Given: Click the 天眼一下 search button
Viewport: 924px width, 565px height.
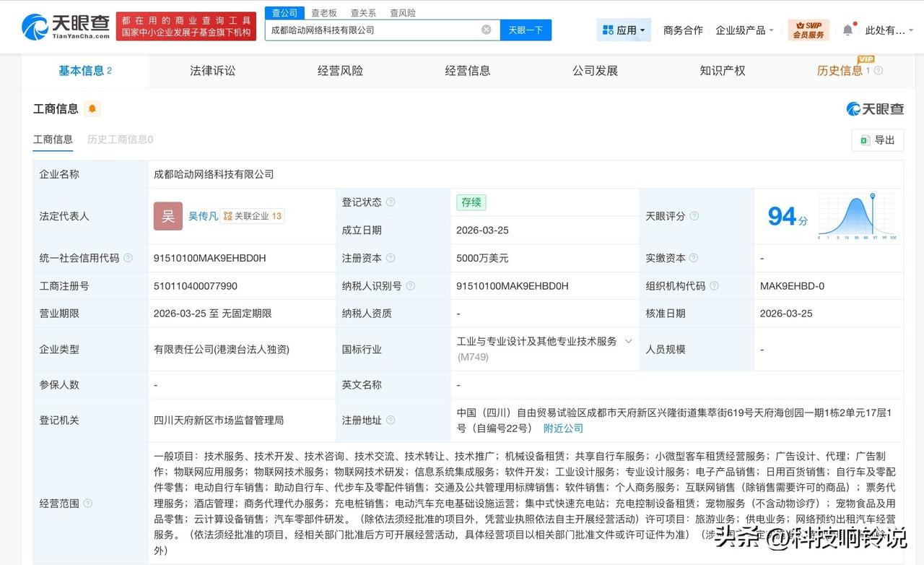Looking at the screenshot, I should 526,30.
